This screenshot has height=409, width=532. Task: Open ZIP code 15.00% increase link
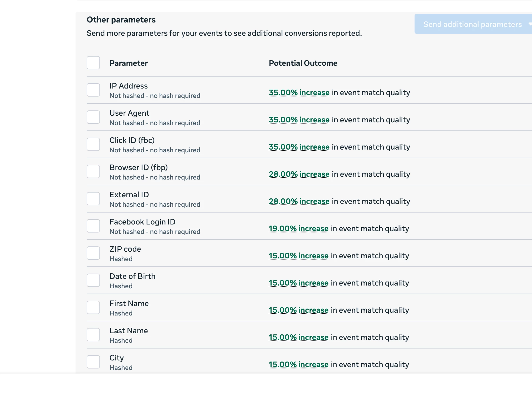coord(298,256)
